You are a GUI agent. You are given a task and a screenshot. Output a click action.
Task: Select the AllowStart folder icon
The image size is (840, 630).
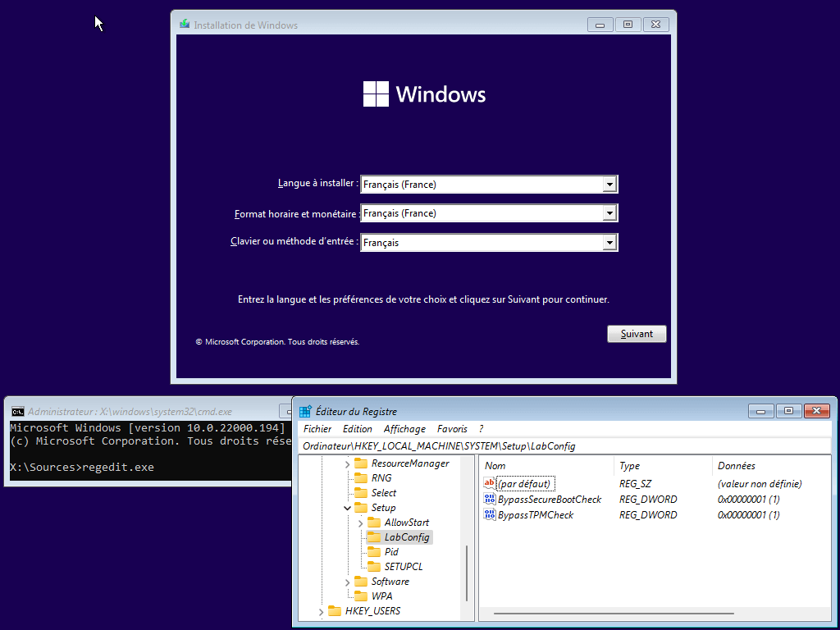tap(374, 523)
